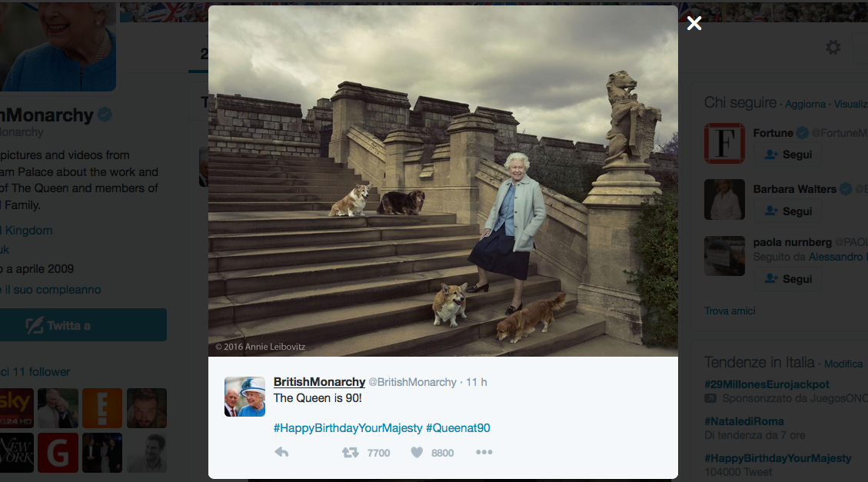
Task: Click BritishMonarchy avatar in tweet
Action: coord(244,396)
